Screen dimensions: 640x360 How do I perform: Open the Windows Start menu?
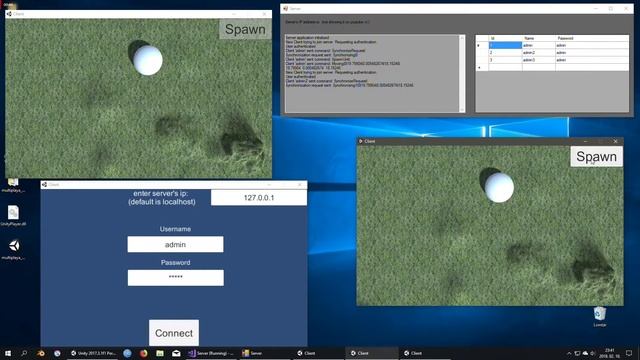[8, 353]
